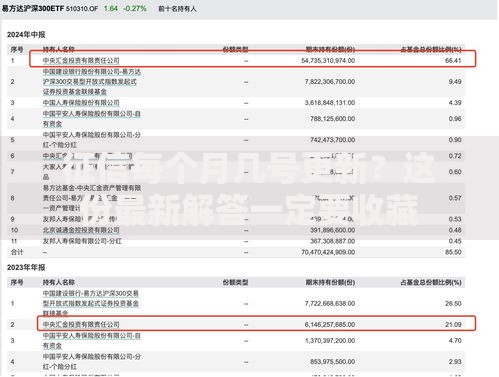Select the 2023年年报 section heading

point(26,267)
